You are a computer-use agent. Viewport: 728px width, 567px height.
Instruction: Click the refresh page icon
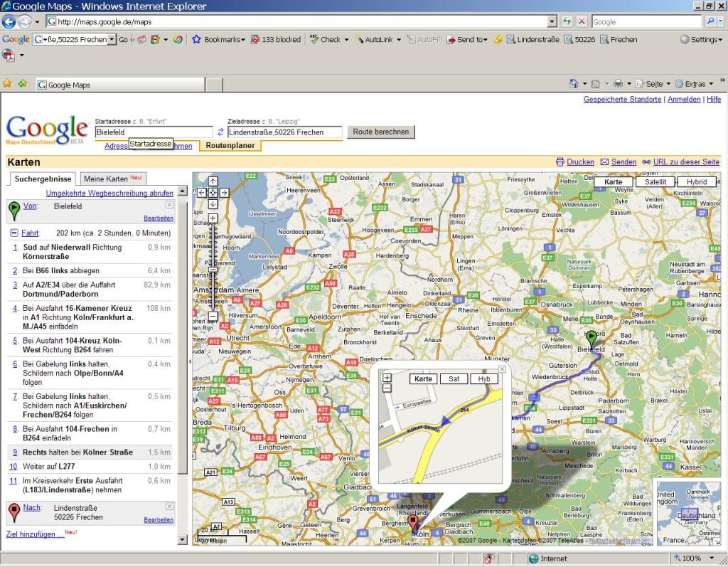567,21
